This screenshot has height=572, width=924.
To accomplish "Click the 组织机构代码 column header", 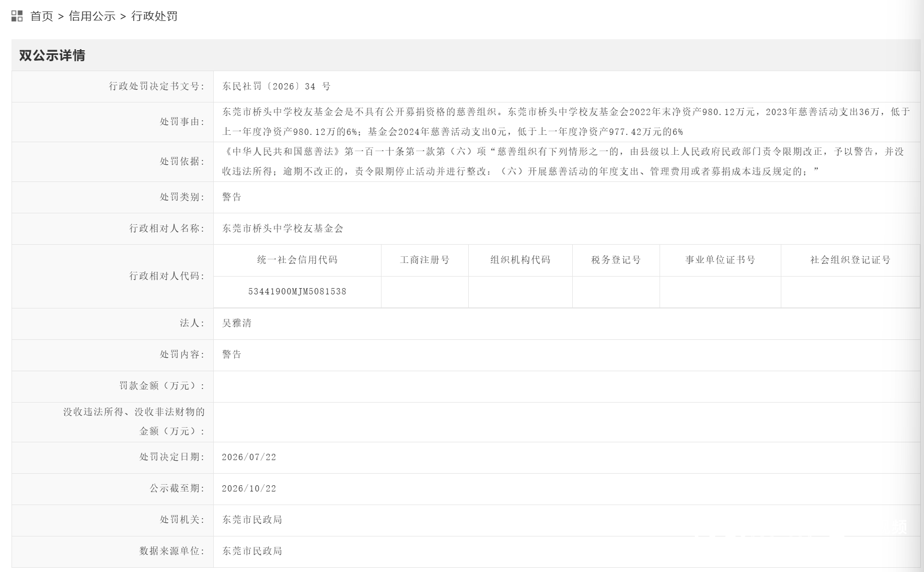I will coord(521,260).
